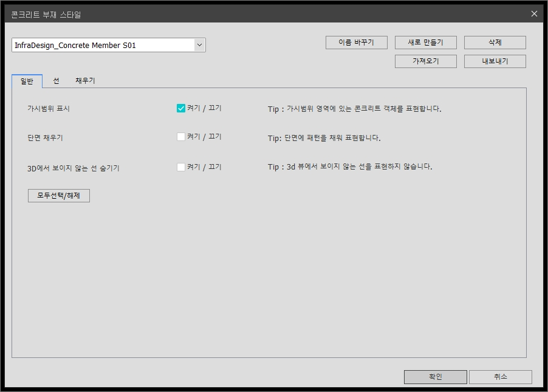Open the InfraDesign_Concrete Member S01 style dropdown
The height and width of the screenshot is (392, 548).
point(109,45)
